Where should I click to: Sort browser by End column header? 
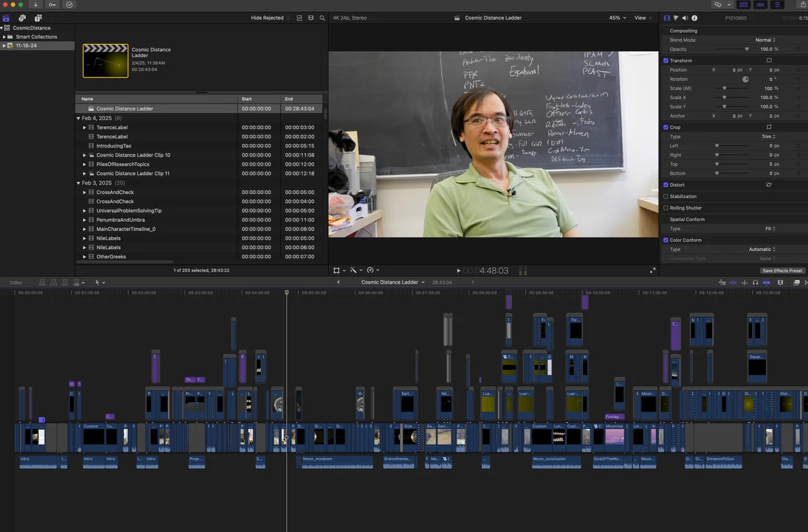(302, 99)
